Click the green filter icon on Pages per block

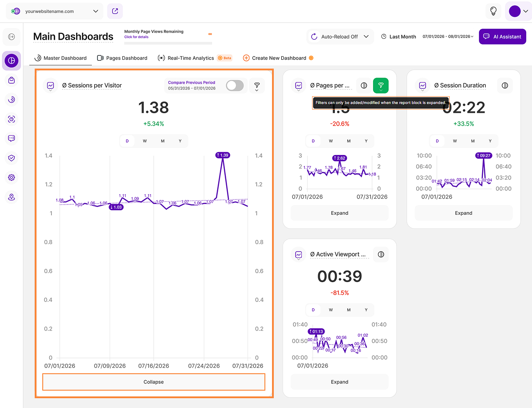381,86
